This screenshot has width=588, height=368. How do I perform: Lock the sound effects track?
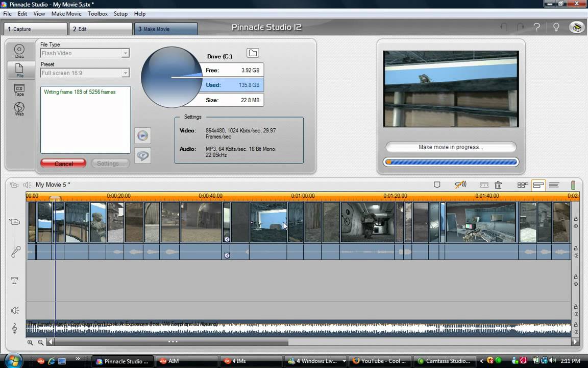click(576, 307)
